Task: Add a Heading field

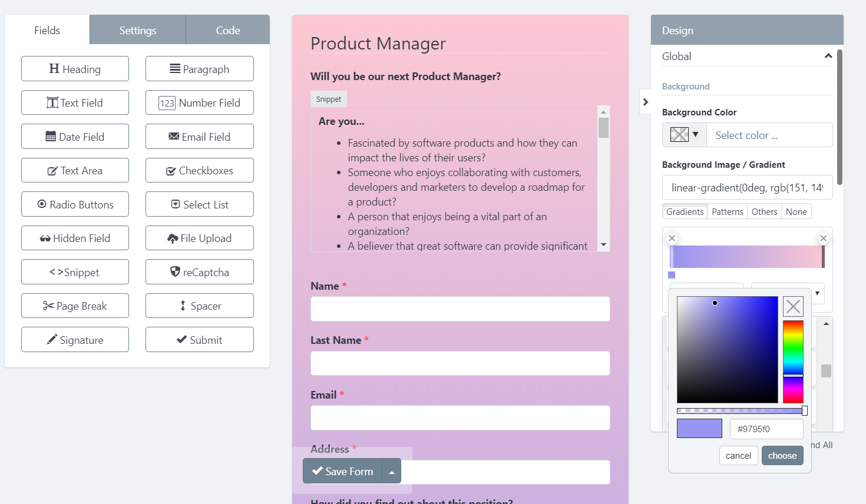Action: [75, 69]
